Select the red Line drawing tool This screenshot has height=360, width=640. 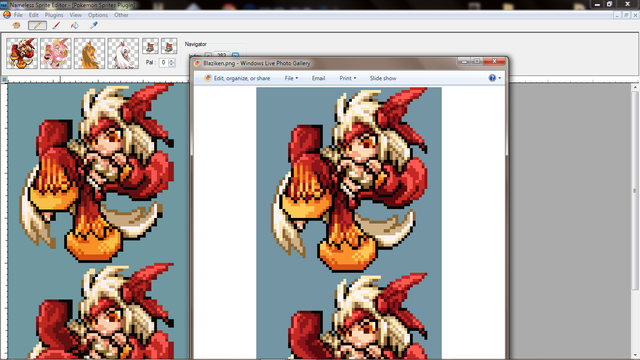(x=56, y=25)
